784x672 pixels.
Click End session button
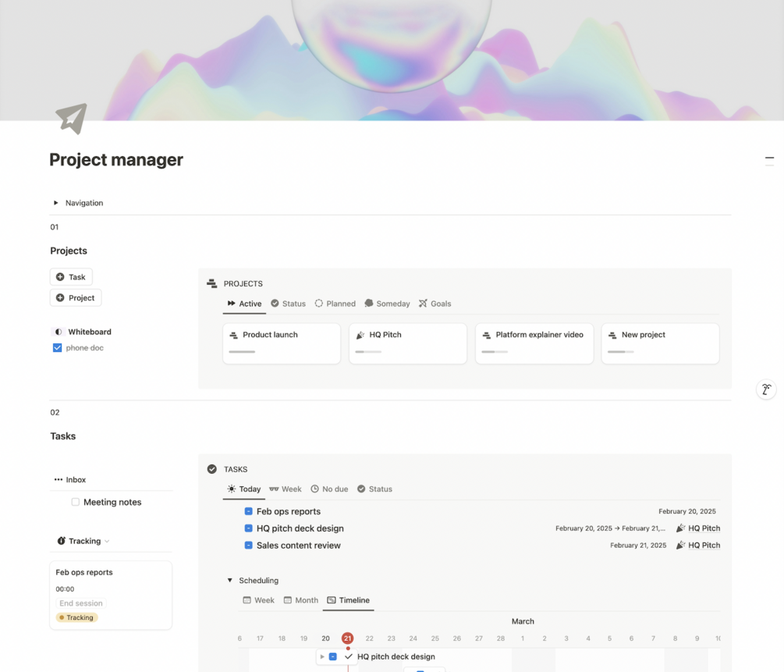(x=81, y=603)
